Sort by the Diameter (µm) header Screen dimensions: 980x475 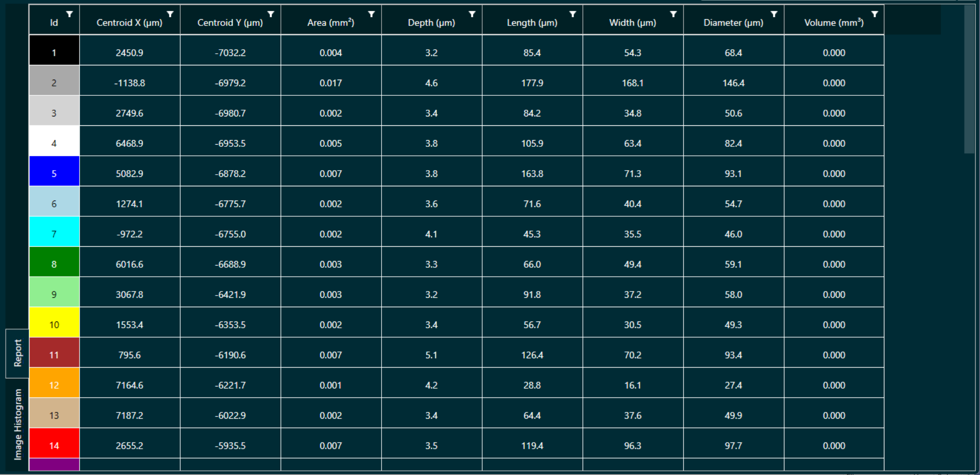pos(733,23)
